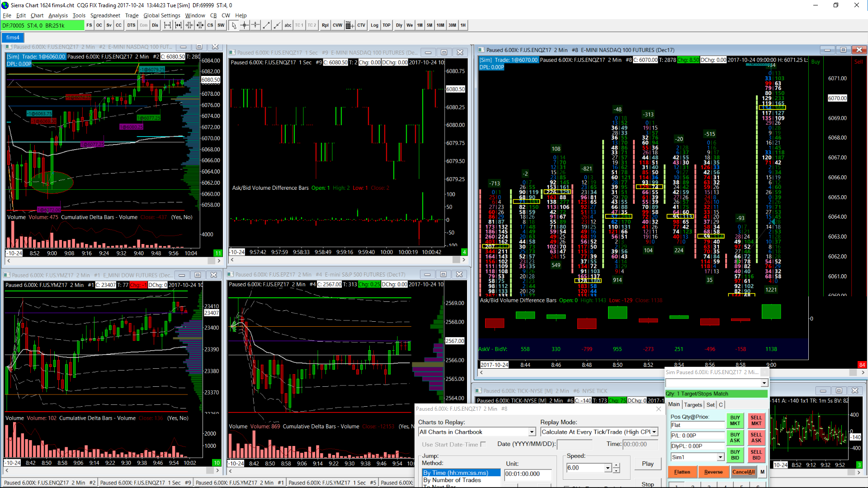
Task: Click the Flatten button
Action: [x=682, y=472]
